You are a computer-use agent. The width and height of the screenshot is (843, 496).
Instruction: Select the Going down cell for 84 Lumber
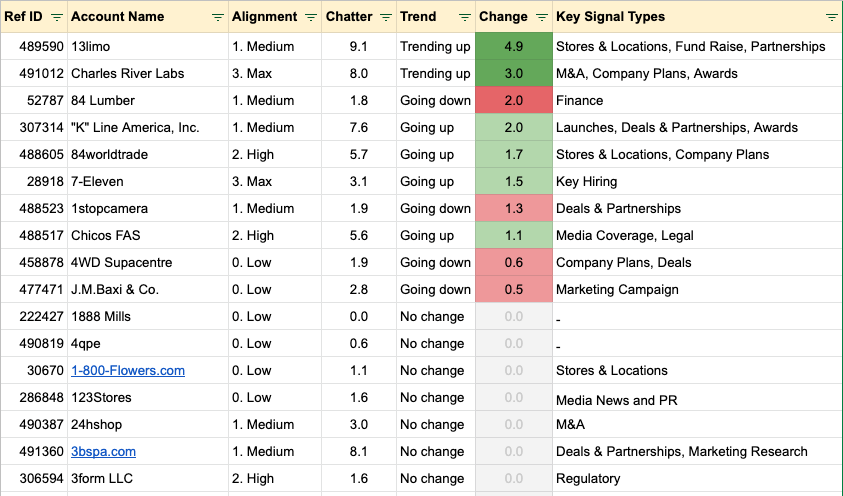[x=436, y=100]
